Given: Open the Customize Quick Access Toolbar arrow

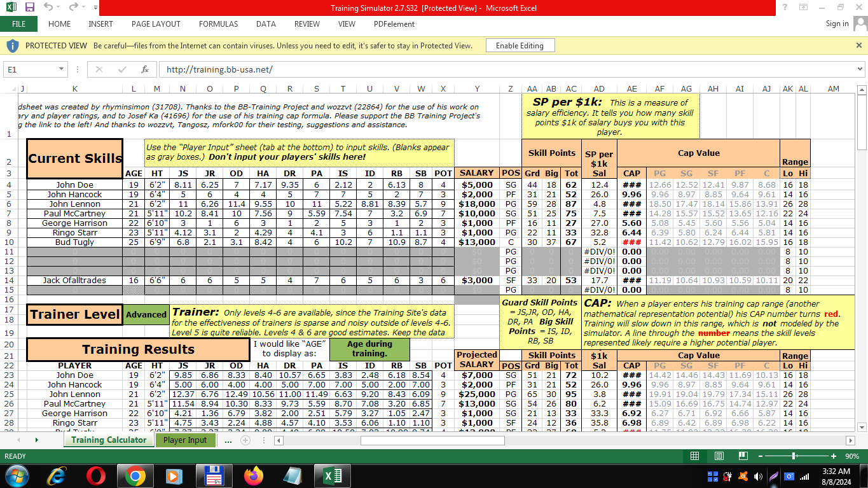Looking at the screenshot, I should tap(95, 8).
